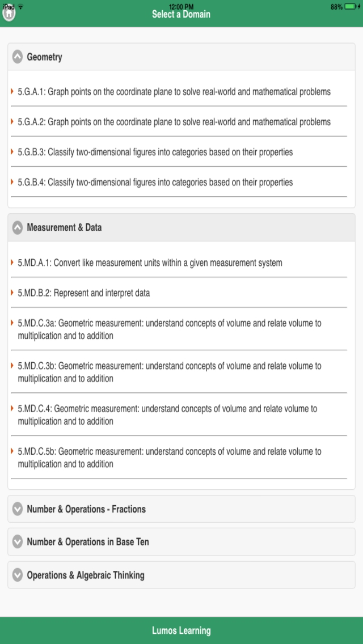Collapse the Geometry section chevron icon
This screenshot has width=363, height=644.
pyautogui.click(x=18, y=57)
